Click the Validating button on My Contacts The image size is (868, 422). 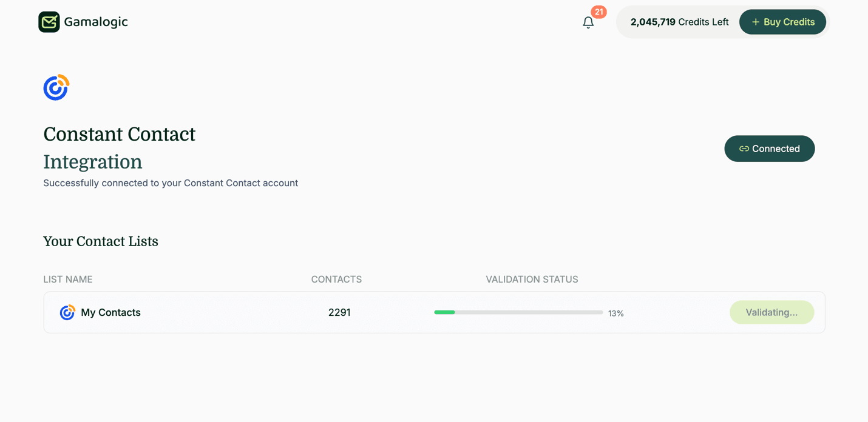click(771, 312)
